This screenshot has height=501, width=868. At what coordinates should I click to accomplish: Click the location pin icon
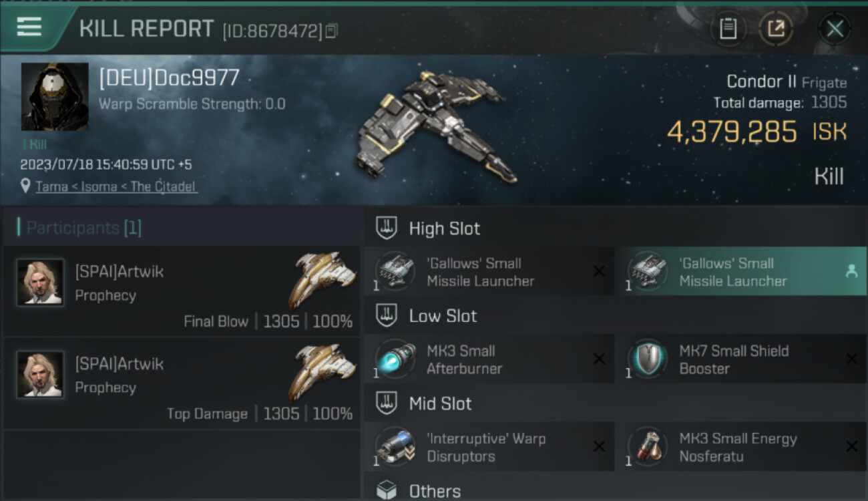point(25,186)
